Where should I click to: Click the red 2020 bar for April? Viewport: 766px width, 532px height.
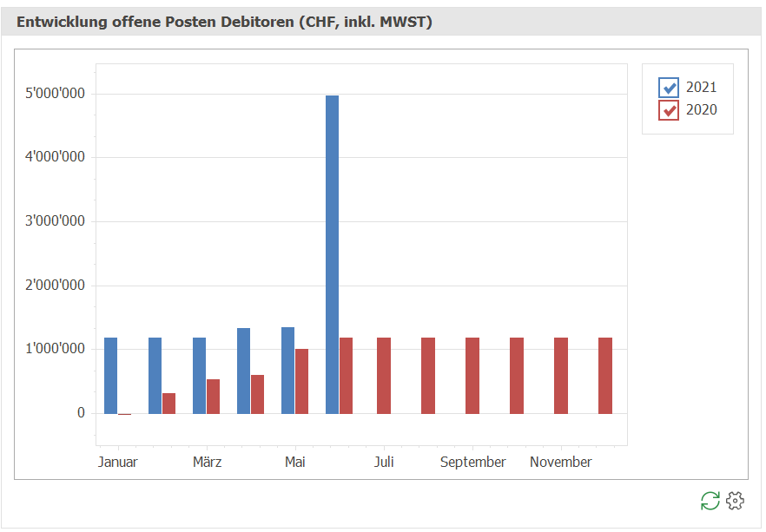tap(257, 394)
